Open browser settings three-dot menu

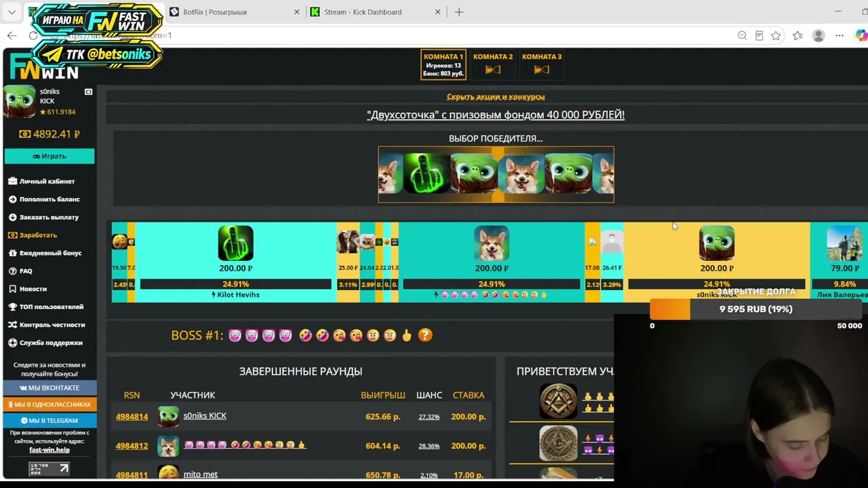[840, 35]
